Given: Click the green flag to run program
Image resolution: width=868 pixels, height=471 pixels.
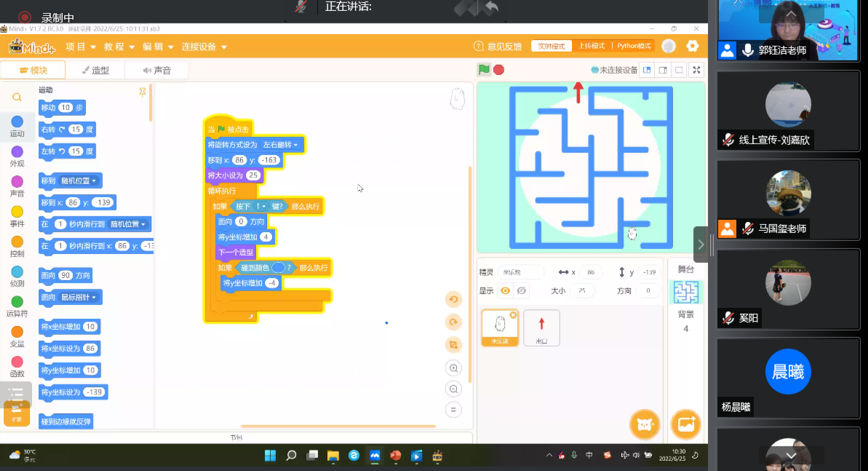Looking at the screenshot, I should 484,70.
